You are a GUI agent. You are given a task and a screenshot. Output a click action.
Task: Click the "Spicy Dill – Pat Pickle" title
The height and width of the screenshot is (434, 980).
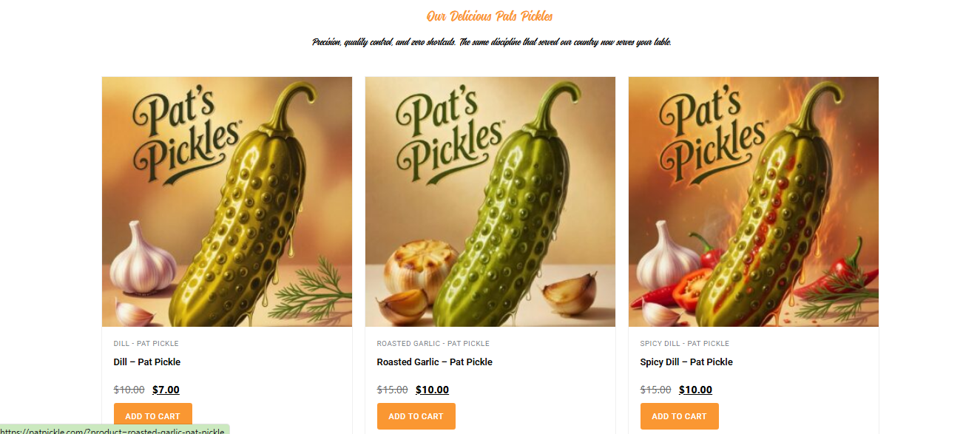[x=686, y=362]
